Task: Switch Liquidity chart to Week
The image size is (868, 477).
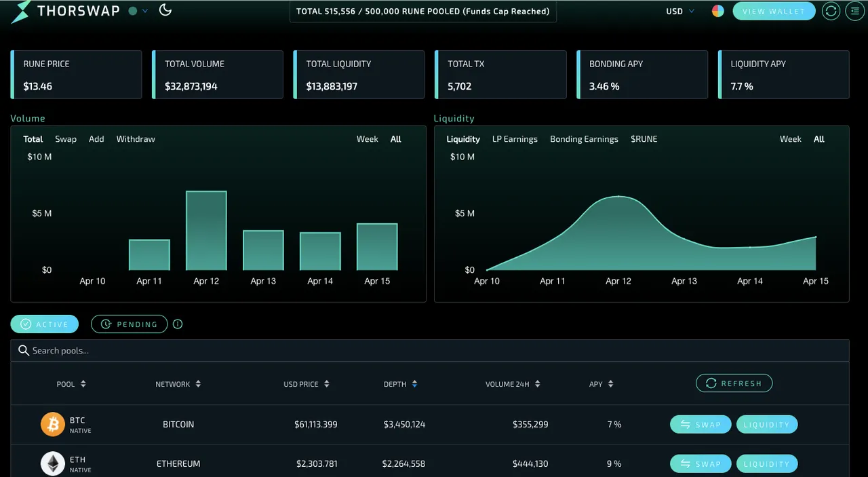Action: (791, 139)
